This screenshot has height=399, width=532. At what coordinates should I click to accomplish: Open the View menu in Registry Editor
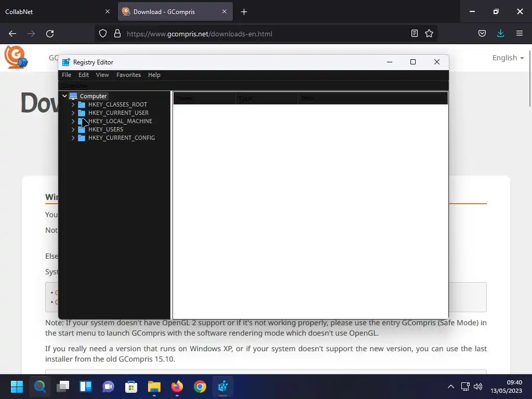[x=102, y=75]
